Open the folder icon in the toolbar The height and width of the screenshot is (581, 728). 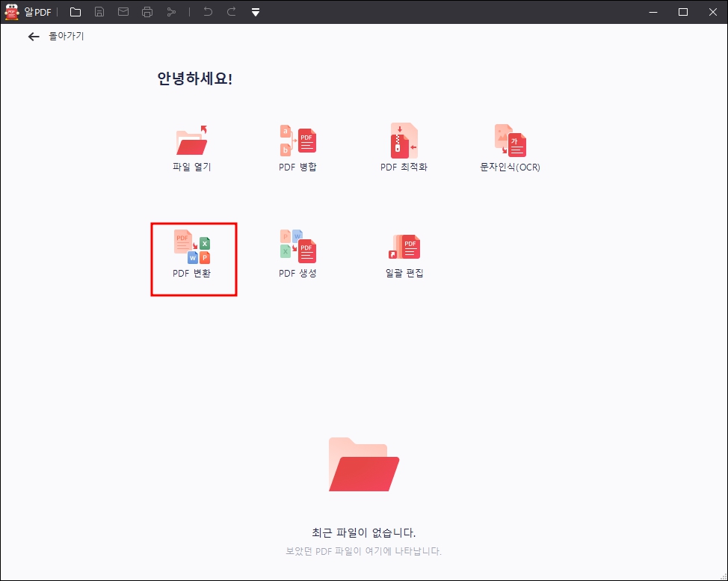pyautogui.click(x=75, y=12)
